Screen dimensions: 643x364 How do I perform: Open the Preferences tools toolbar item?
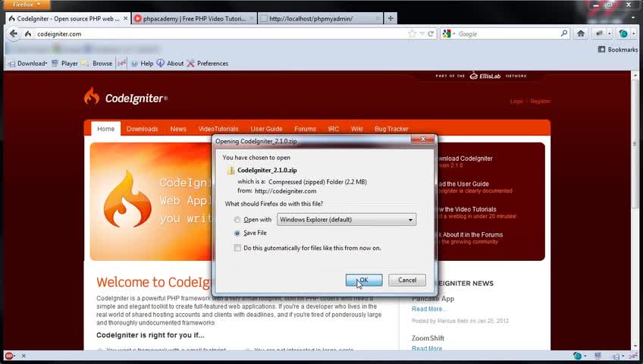click(208, 64)
